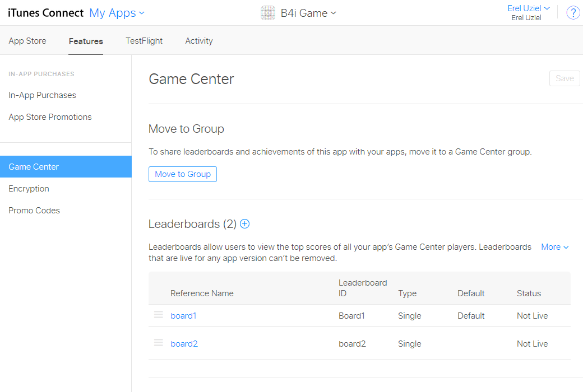This screenshot has height=392, width=583.
Task: Click the Move to Group section heading
Action: point(186,129)
